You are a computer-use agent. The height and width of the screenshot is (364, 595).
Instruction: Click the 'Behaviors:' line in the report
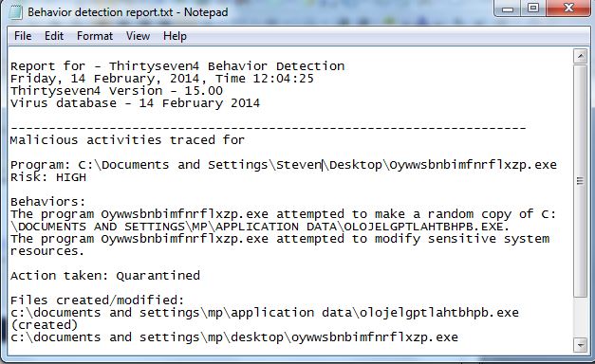point(48,202)
